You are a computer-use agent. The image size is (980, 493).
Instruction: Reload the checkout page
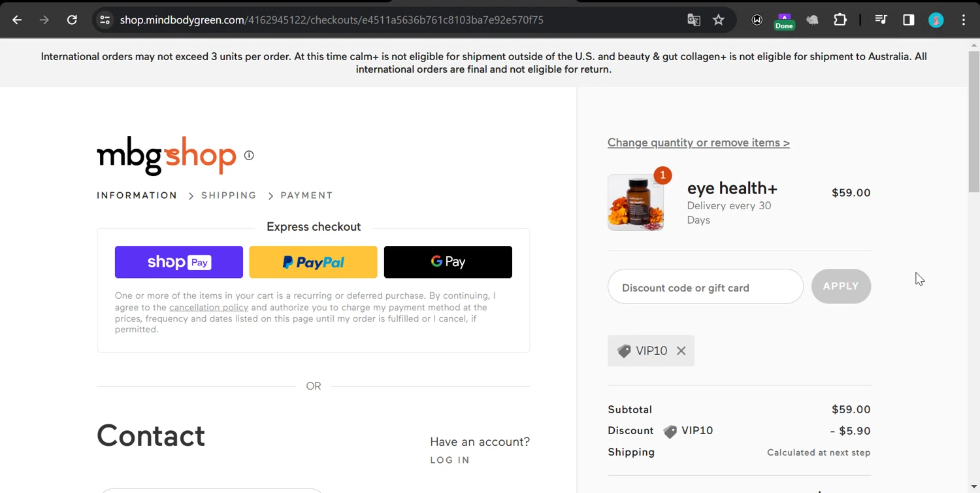72,20
